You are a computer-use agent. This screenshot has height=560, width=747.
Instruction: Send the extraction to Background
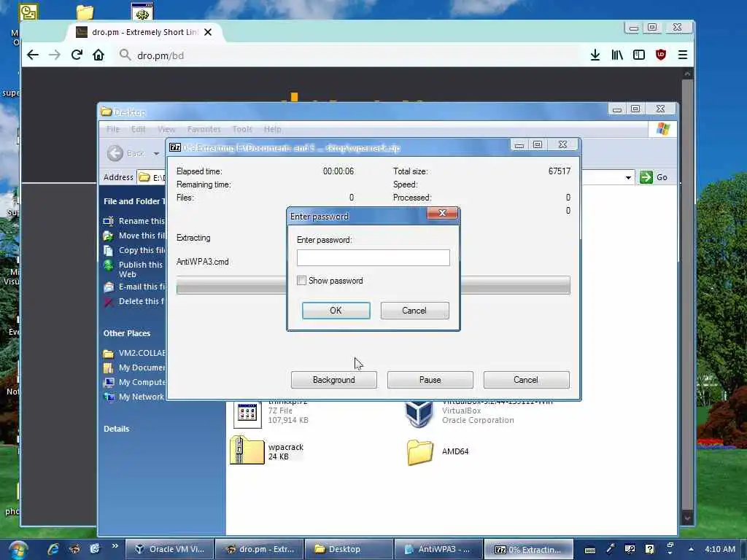click(333, 380)
